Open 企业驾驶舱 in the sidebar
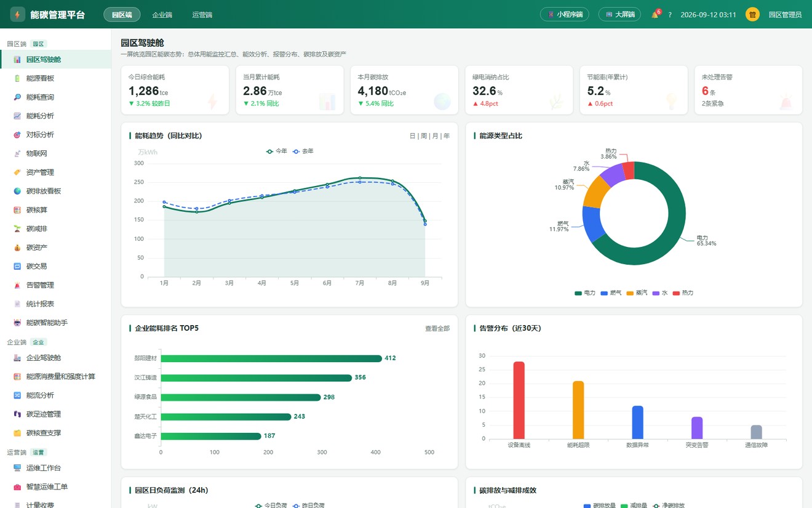This screenshot has height=508, width=812. pyautogui.click(x=55, y=358)
